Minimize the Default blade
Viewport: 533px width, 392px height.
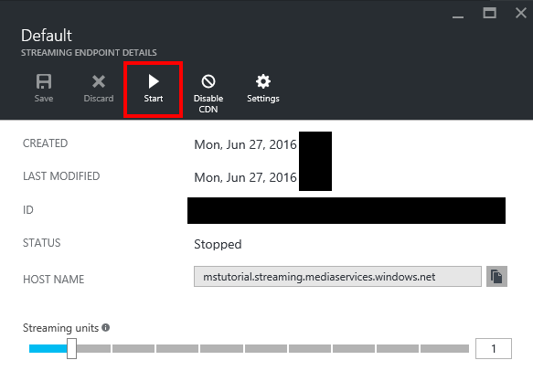click(x=458, y=16)
